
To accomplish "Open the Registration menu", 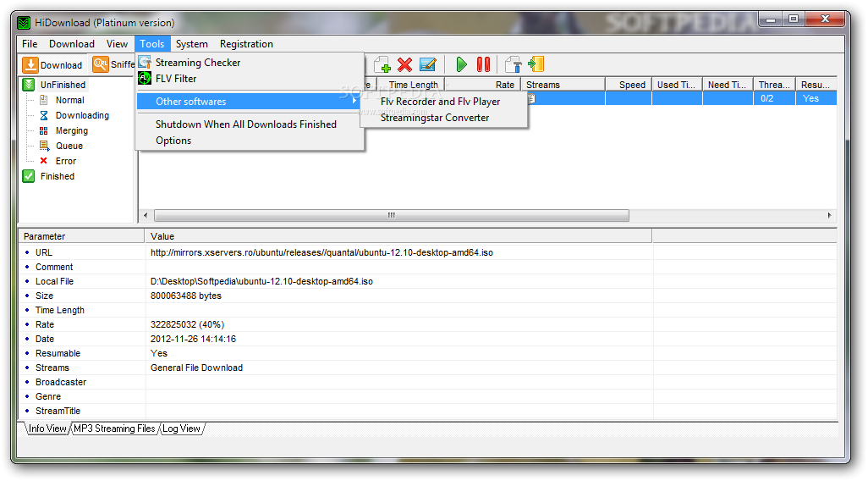I will tap(246, 44).
